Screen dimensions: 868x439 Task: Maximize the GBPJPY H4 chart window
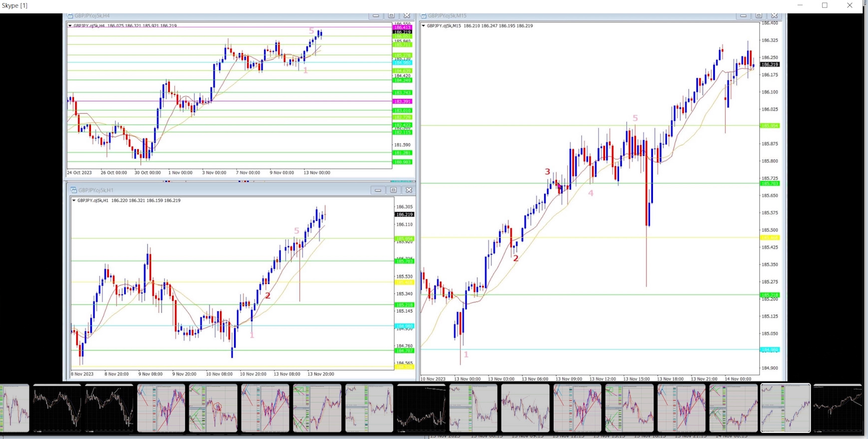click(x=391, y=16)
